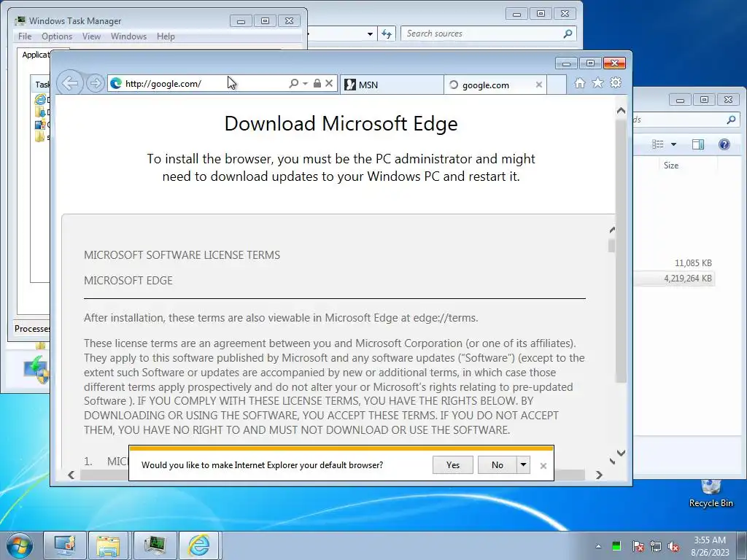Click the forward arrow in Internet Explorer
Image resolution: width=747 pixels, height=560 pixels.
coord(96,84)
